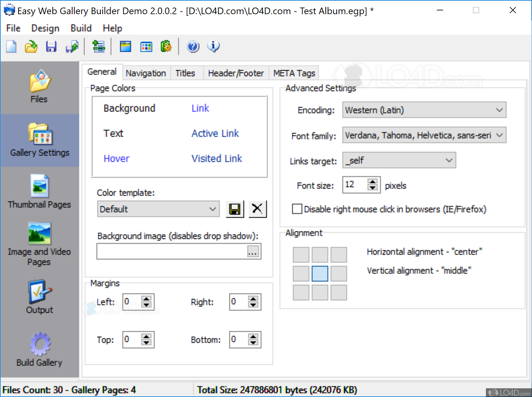Click the Save project floppy icon
The height and width of the screenshot is (397, 532).
[x=51, y=47]
